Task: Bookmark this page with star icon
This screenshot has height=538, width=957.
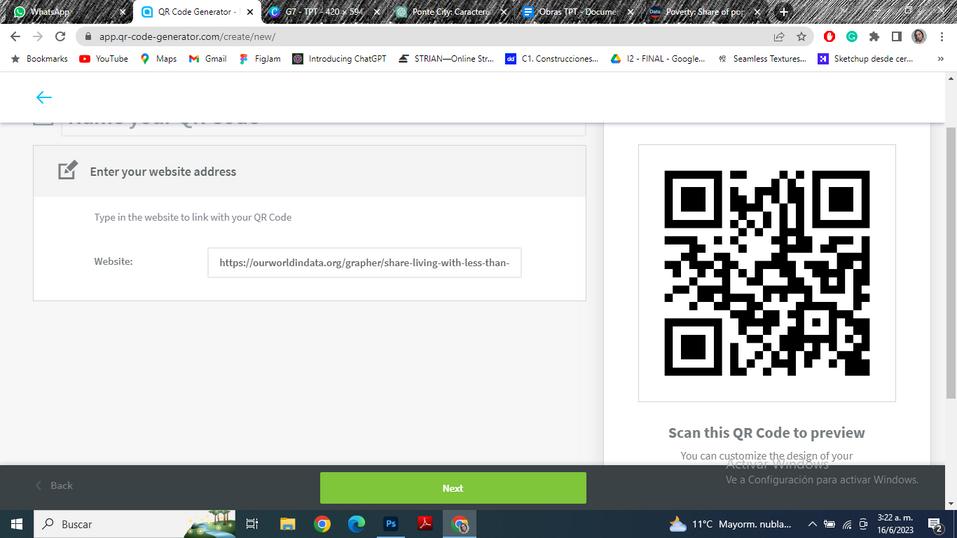Action: [801, 37]
